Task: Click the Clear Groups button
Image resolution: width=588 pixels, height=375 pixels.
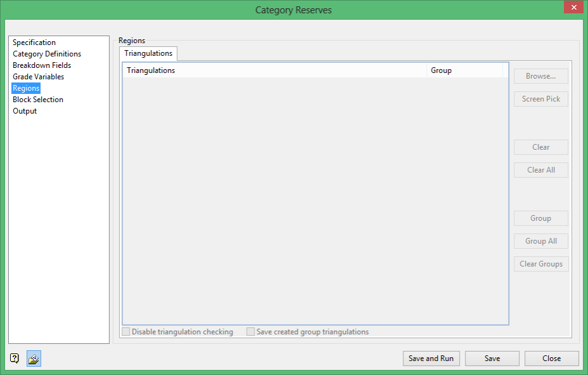Action: pos(541,264)
